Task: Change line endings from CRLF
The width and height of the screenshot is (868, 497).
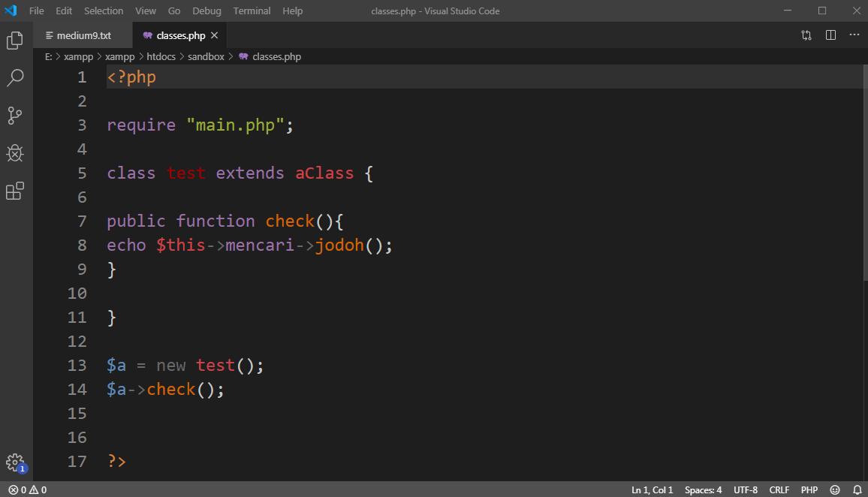Action: pos(779,489)
